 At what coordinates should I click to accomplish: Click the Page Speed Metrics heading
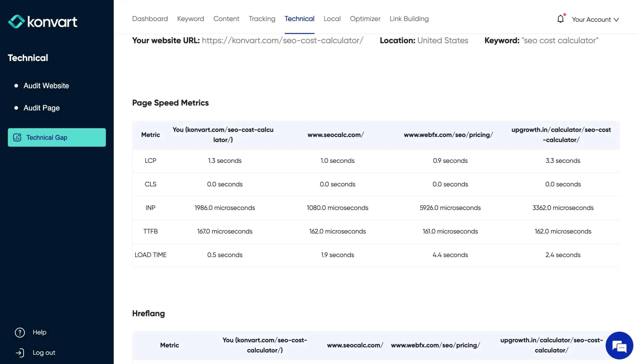(x=170, y=103)
